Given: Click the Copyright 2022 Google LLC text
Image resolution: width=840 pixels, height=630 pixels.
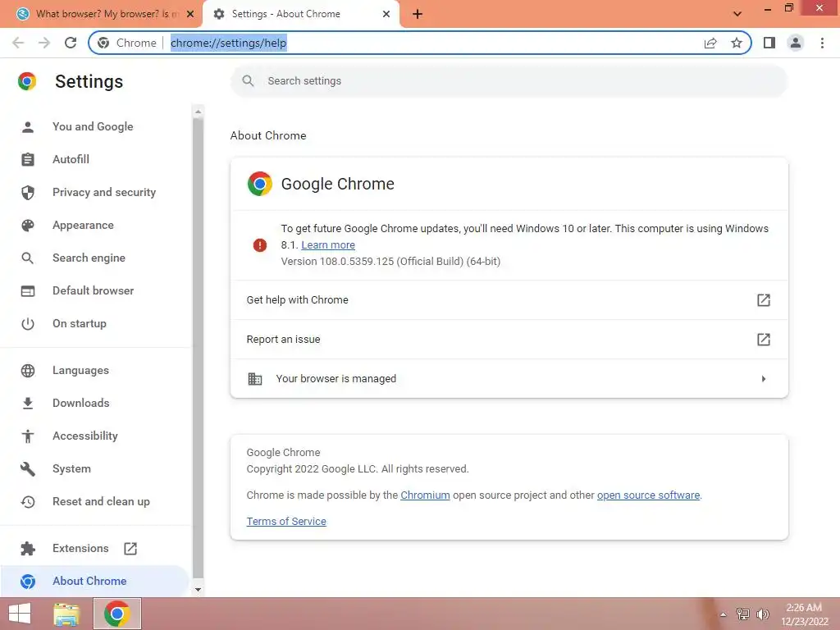Looking at the screenshot, I should 358,468.
